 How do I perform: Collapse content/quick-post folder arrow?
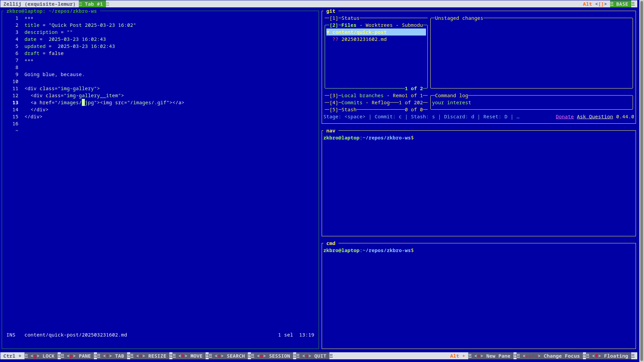point(328,32)
